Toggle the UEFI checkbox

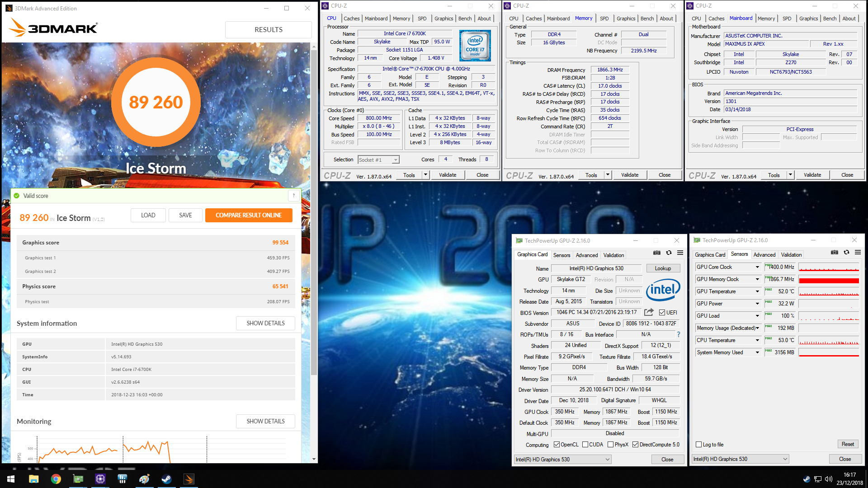coord(662,313)
